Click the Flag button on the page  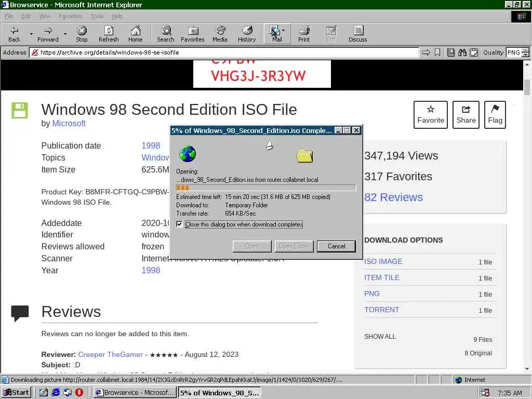pyautogui.click(x=495, y=115)
